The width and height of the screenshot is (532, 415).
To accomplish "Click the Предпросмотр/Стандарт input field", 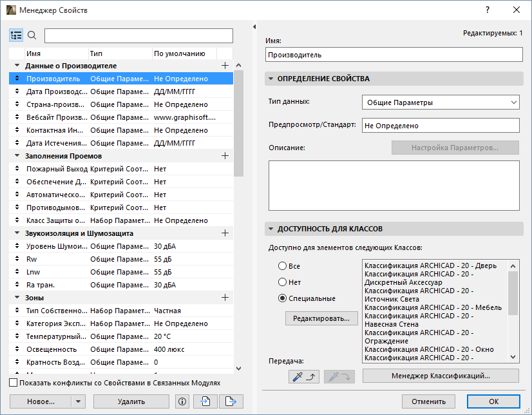I will pyautogui.click(x=441, y=125).
